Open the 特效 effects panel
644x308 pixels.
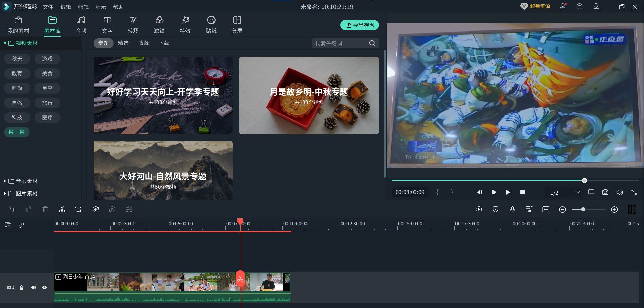[185, 25]
